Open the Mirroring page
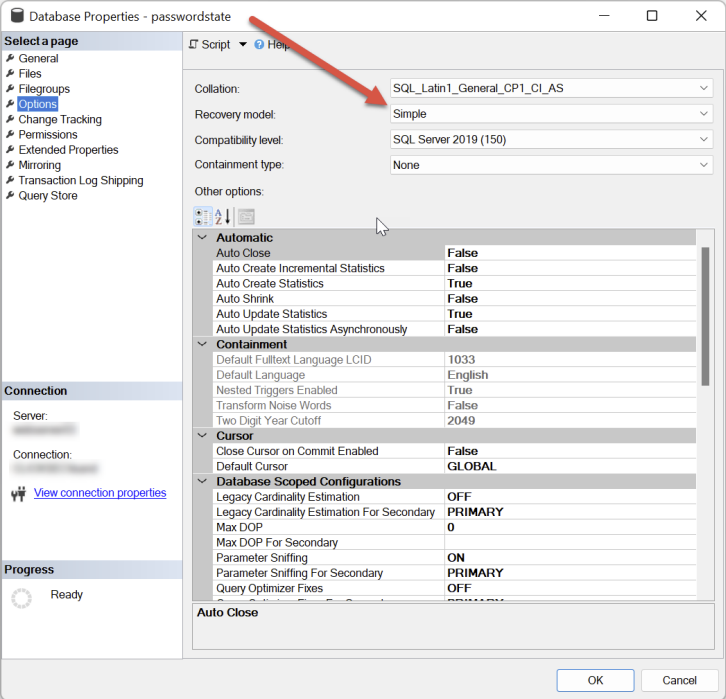Viewport: 726px width, 699px height. tap(39, 165)
